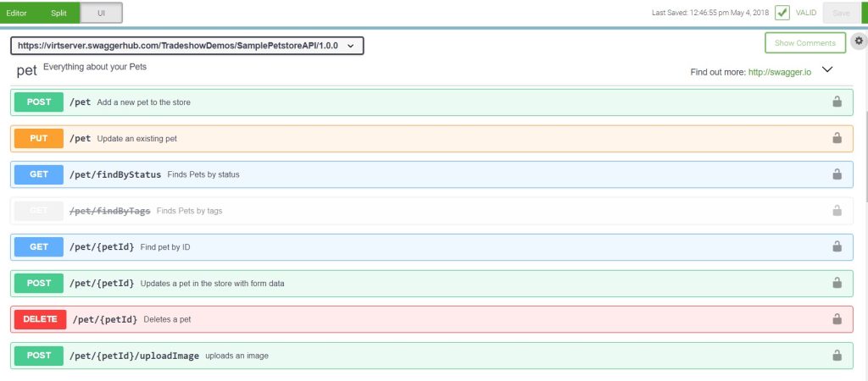868x381 pixels.
Task: Click the faded GET badge for findByTags
Action: 39,211
